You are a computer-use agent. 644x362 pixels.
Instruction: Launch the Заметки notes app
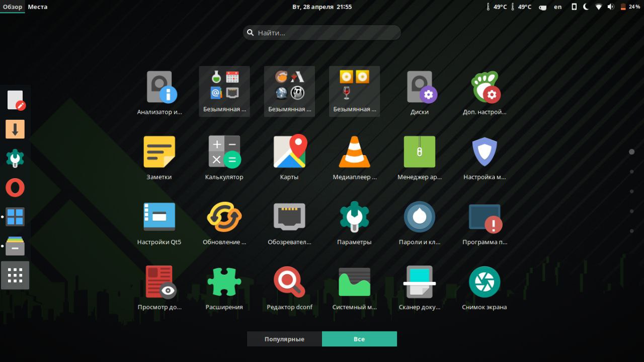click(x=159, y=157)
